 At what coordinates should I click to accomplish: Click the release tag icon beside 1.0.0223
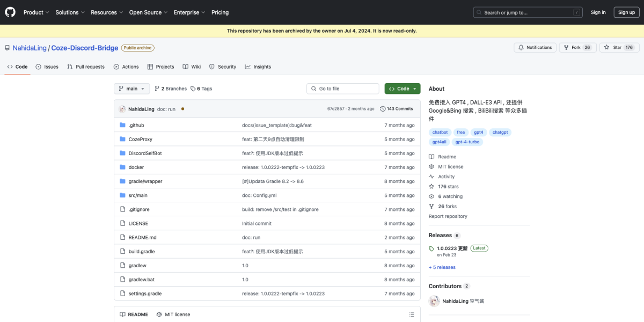tap(431, 248)
